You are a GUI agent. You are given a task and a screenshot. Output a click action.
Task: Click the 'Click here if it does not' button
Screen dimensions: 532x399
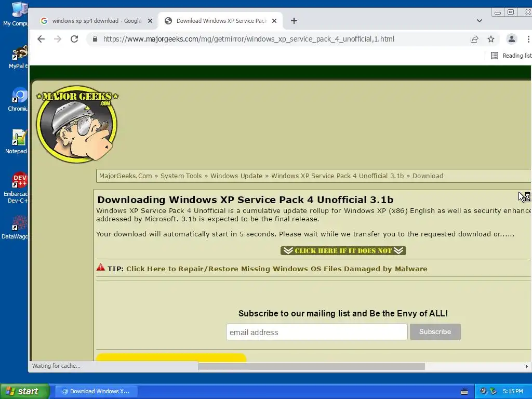click(x=343, y=251)
